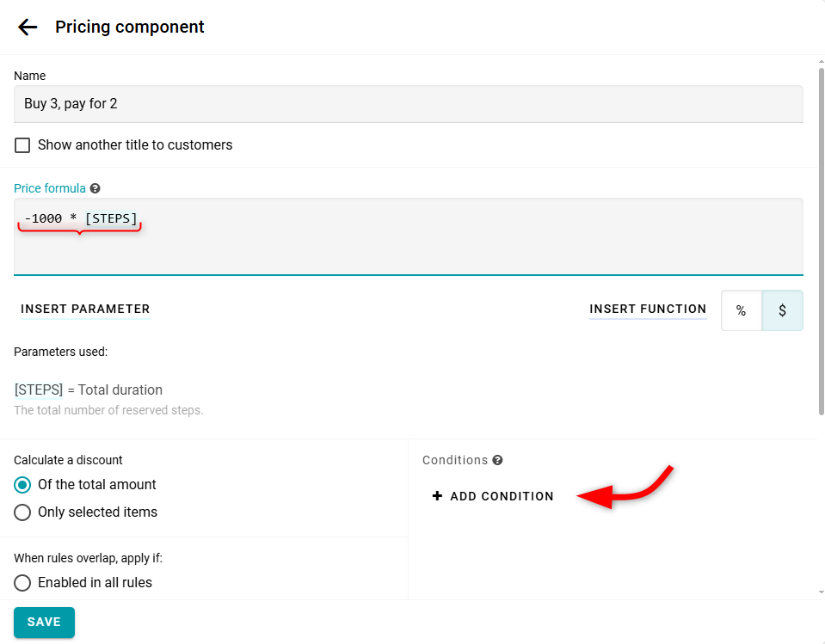This screenshot has height=644, width=825.
Task: Click the [STEPS] parameter link
Action: coord(39,389)
